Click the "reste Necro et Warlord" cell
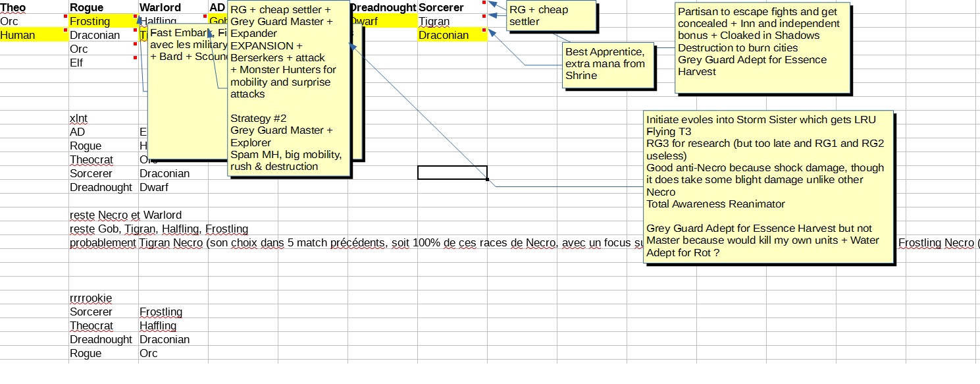The image size is (980, 384). point(125,215)
